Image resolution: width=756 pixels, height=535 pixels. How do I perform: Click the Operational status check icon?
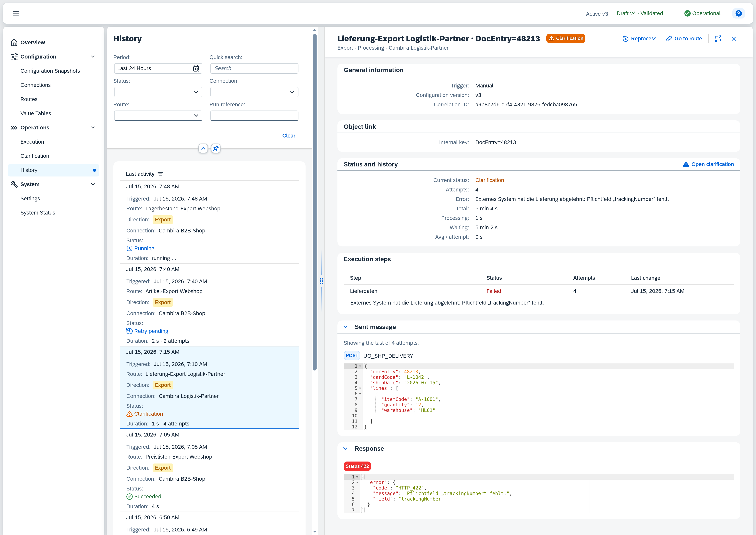[687, 14]
